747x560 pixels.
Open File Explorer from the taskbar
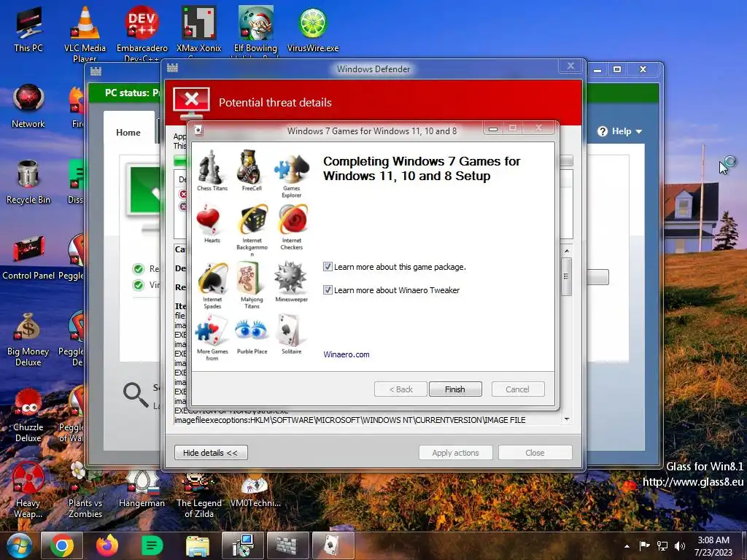tap(197, 545)
